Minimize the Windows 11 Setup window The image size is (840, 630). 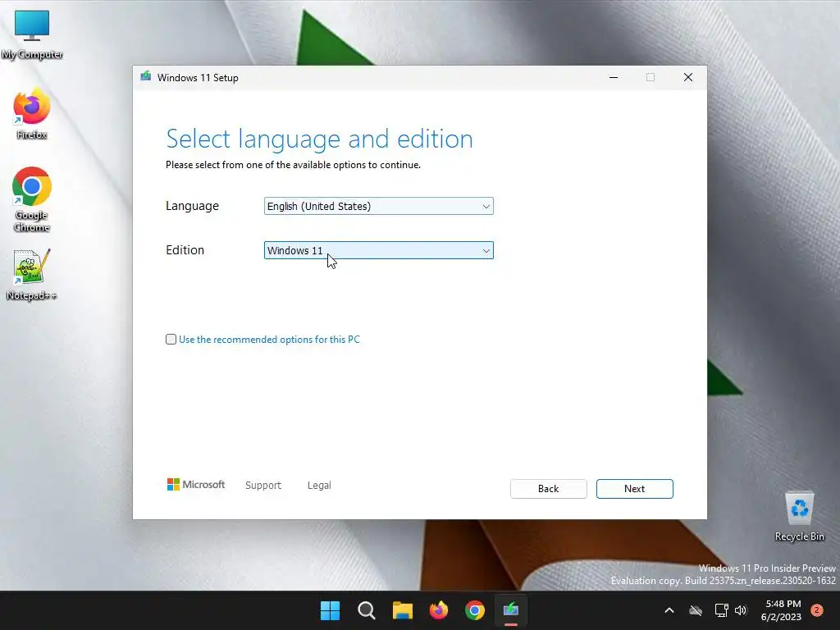click(614, 78)
